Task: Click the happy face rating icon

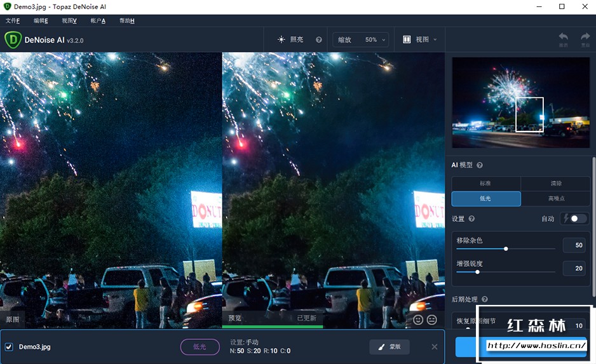Action: (x=418, y=320)
